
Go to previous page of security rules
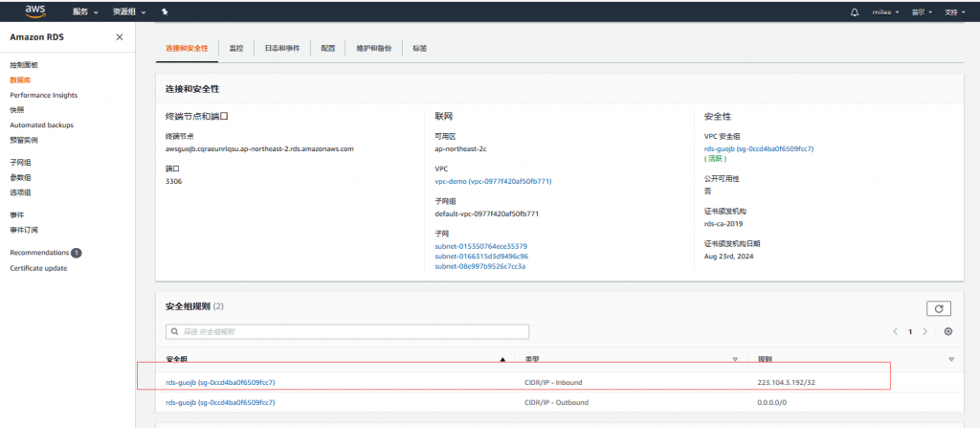pyautogui.click(x=895, y=331)
